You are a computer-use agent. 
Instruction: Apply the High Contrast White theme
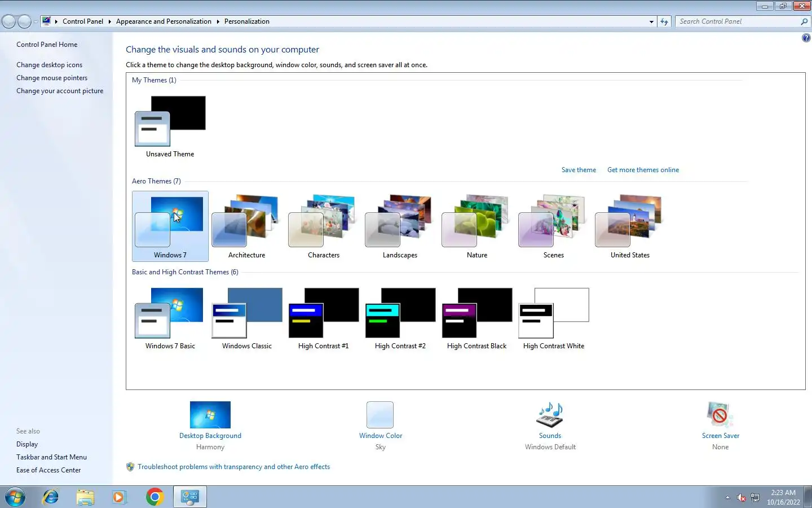pyautogui.click(x=553, y=318)
